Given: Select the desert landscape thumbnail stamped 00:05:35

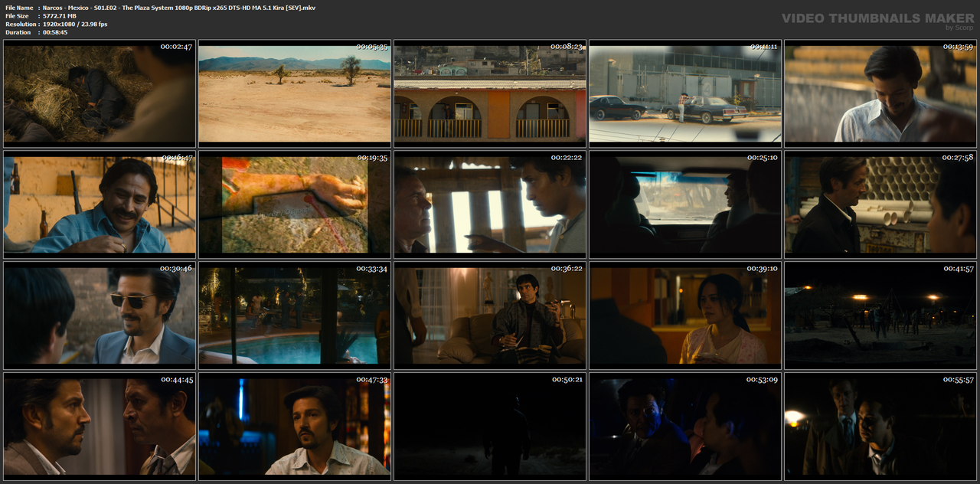Looking at the screenshot, I should tap(295, 93).
